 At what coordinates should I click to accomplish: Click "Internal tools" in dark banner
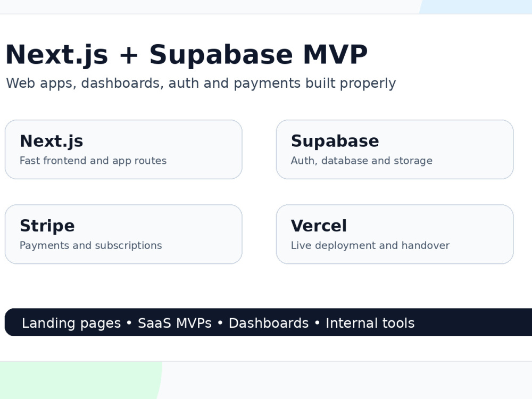370,323
